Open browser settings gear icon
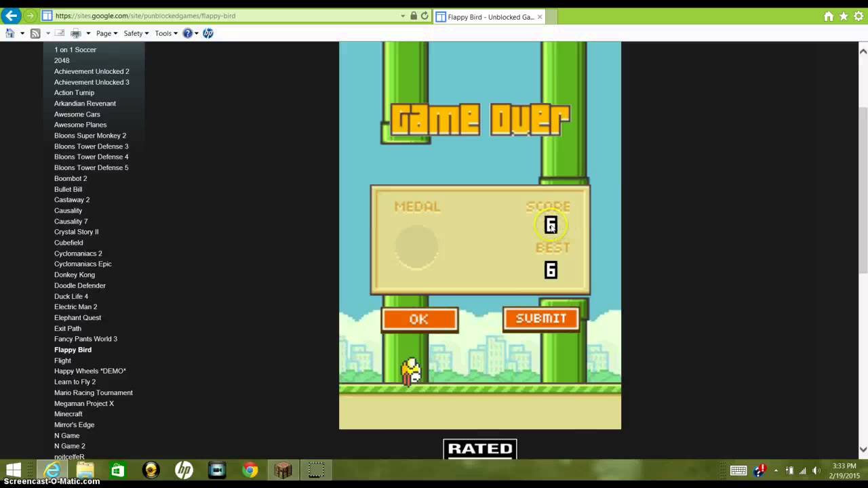 (859, 16)
